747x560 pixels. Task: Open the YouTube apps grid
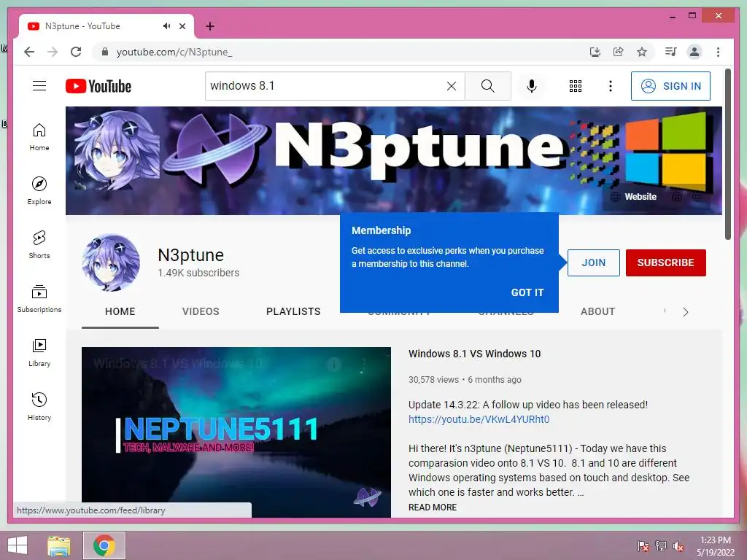(x=576, y=86)
